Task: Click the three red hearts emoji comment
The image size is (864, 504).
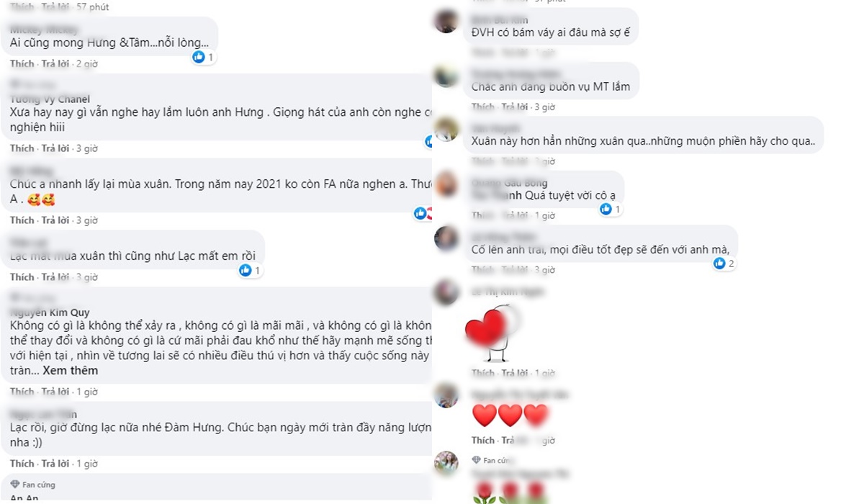Action: point(510,415)
